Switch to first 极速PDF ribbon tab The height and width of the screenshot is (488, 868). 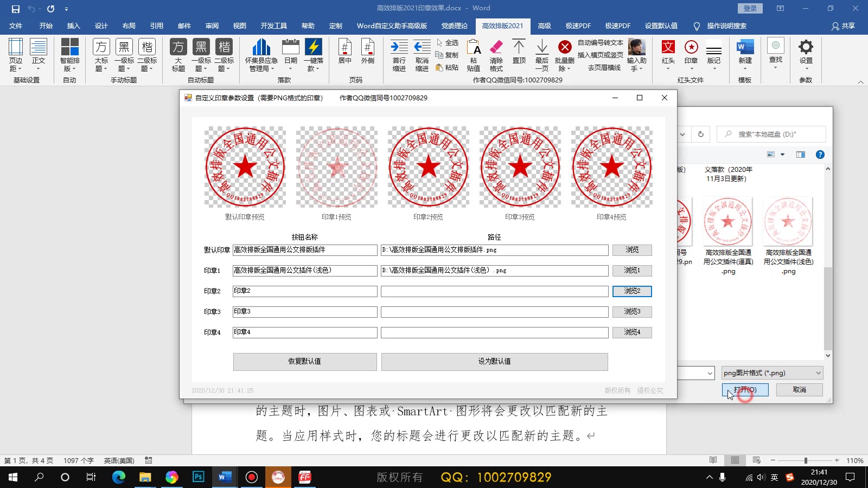pos(578,25)
